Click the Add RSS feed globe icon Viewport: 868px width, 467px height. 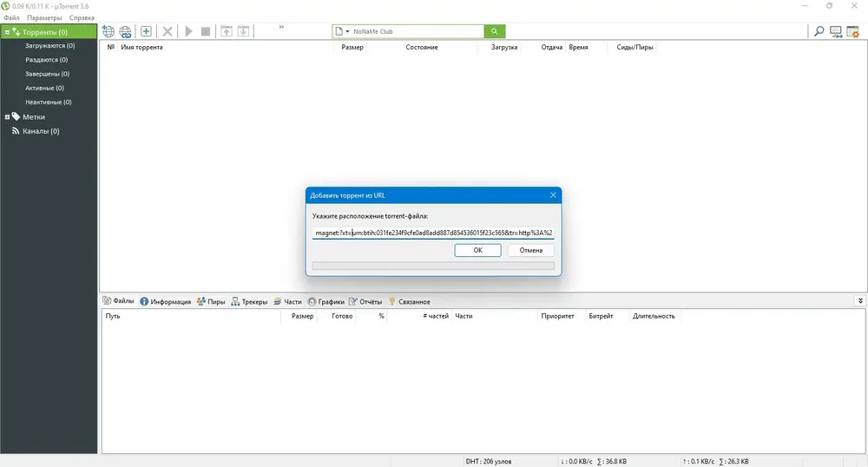(126, 31)
